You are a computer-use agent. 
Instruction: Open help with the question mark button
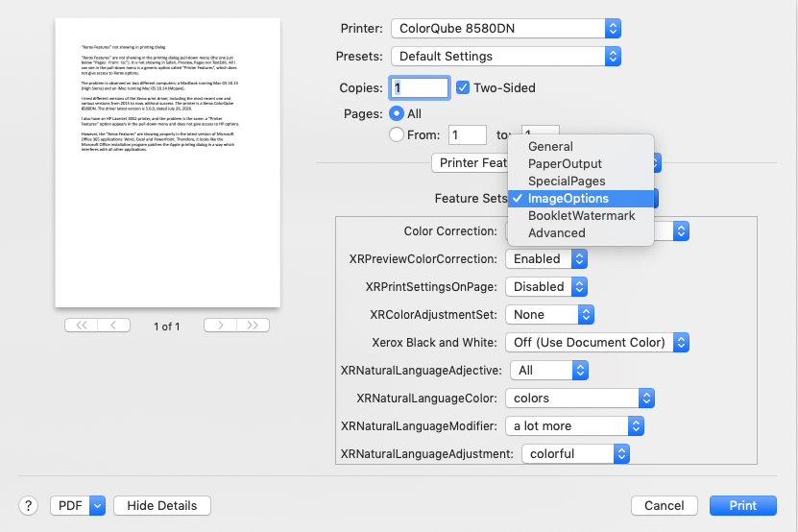click(x=29, y=506)
